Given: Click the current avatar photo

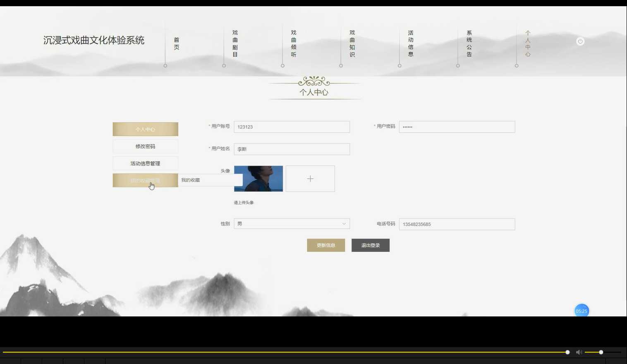Looking at the screenshot, I should tap(258, 178).
